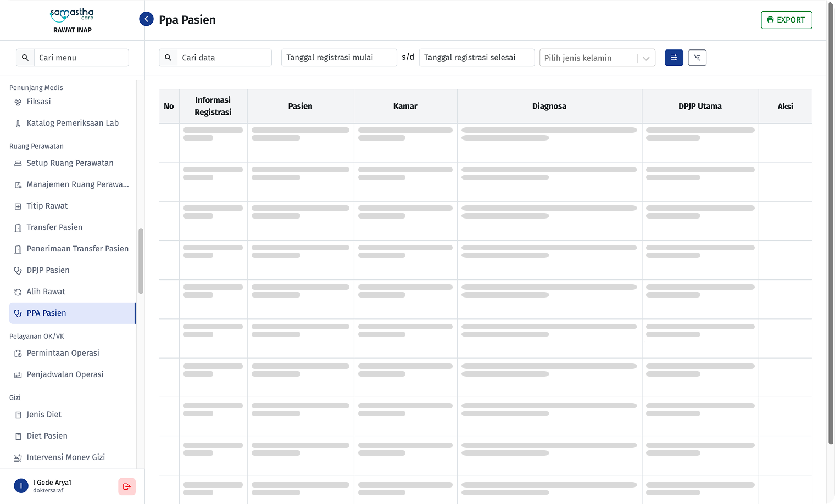Click the search icon beside Cari data
Image resolution: width=835 pixels, height=504 pixels.
click(168, 58)
